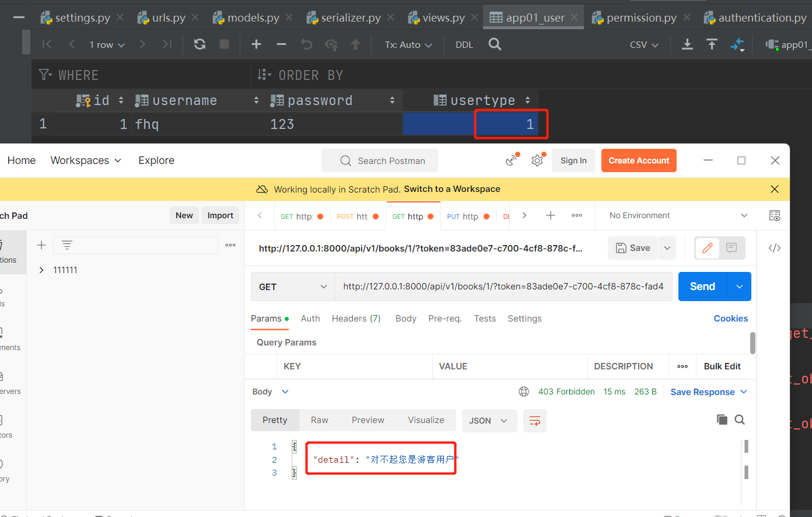The width and height of the screenshot is (812, 517).
Task: Add a new request tab
Action: click(x=551, y=215)
